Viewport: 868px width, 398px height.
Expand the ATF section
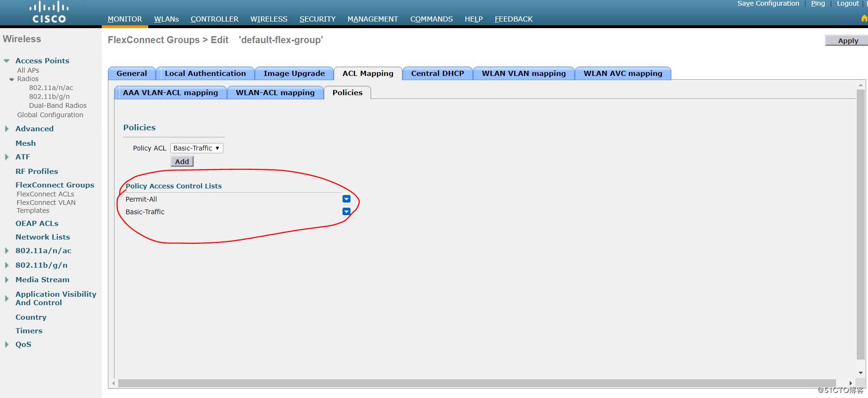(7, 157)
